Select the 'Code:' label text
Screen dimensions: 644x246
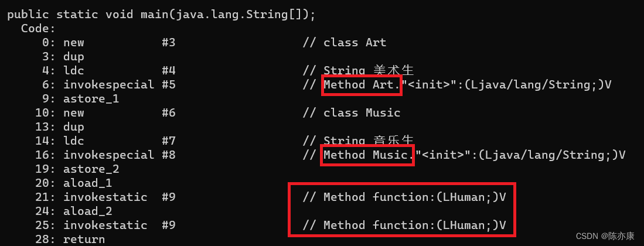pos(38,28)
